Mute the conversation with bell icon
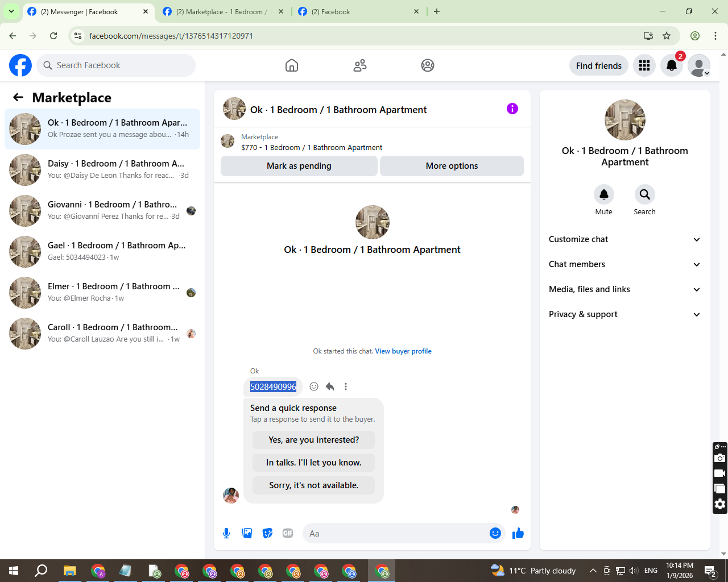This screenshot has width=728, height=582. 604,194
